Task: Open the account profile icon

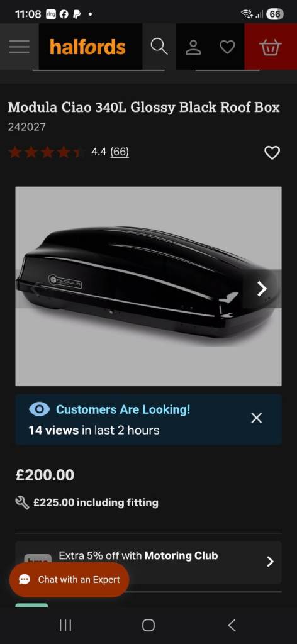Action: (193, 47)
